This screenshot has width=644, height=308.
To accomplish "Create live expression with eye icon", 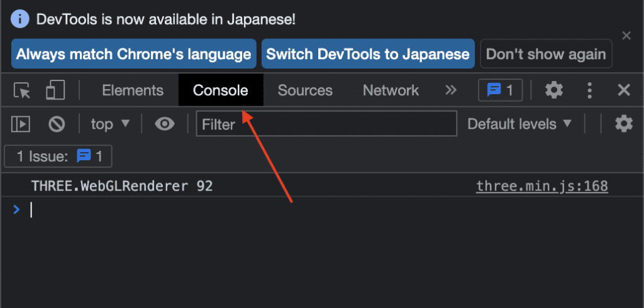I will click(x=165, y=124).
